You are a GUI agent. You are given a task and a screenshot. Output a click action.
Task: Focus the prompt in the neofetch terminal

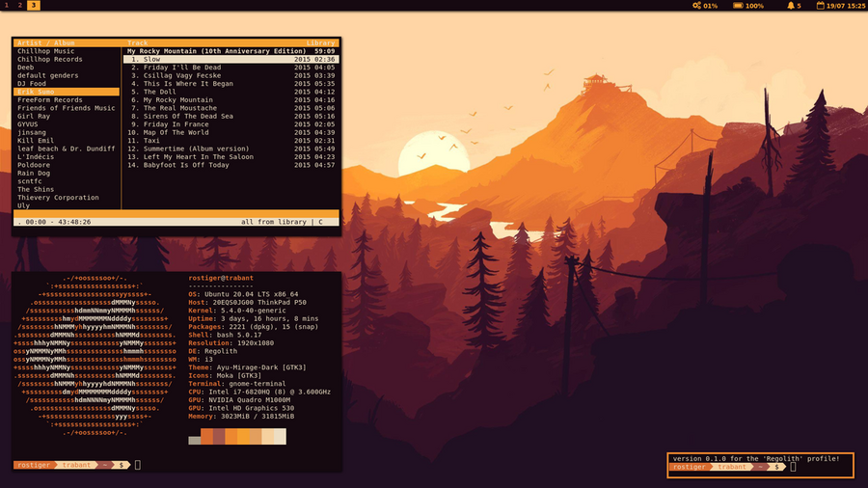coord(138,465)
